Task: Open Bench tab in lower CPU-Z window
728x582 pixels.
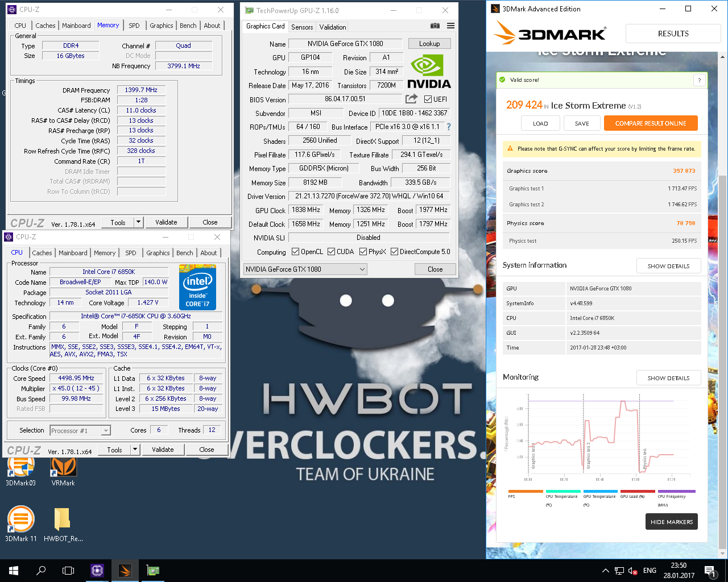Action: (x=184, y=253)
